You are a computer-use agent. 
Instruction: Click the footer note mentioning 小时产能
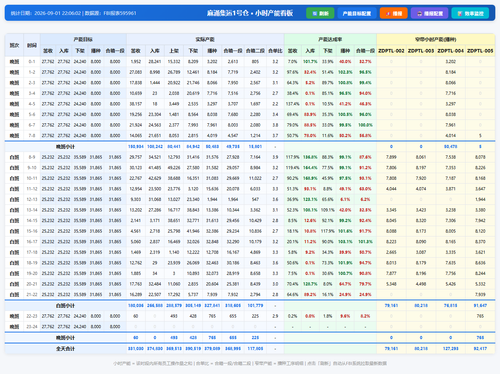[250, 363]
